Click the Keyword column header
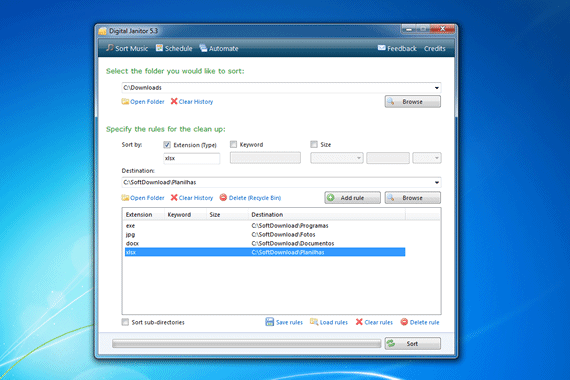The image size is (570, 380). 185,215
